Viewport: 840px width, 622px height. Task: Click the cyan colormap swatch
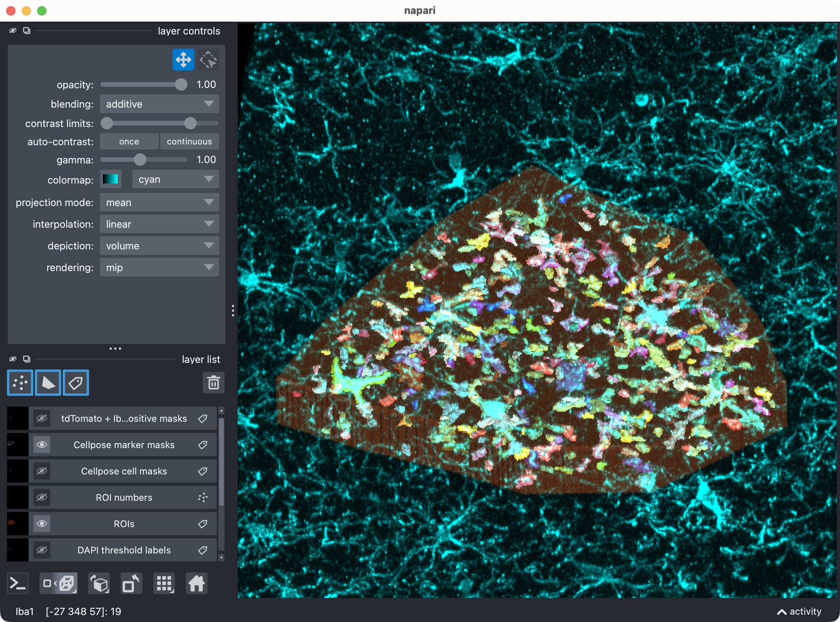111,179
